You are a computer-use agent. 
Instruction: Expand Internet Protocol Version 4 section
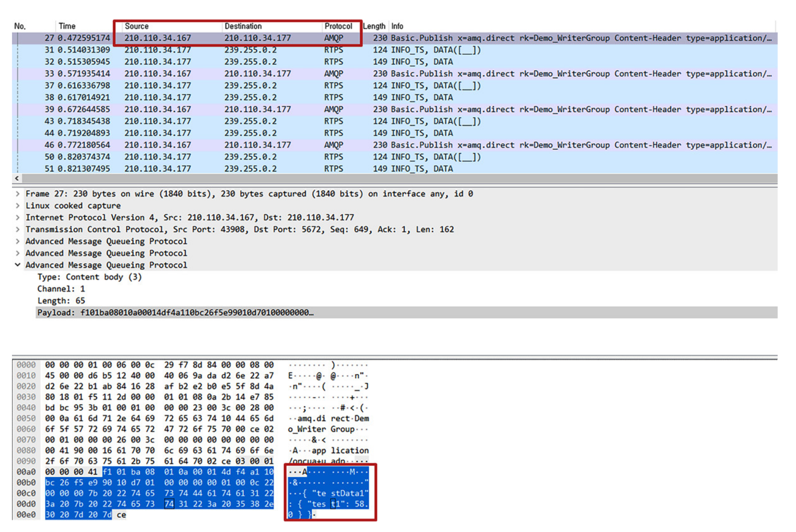tap(18, 217)
